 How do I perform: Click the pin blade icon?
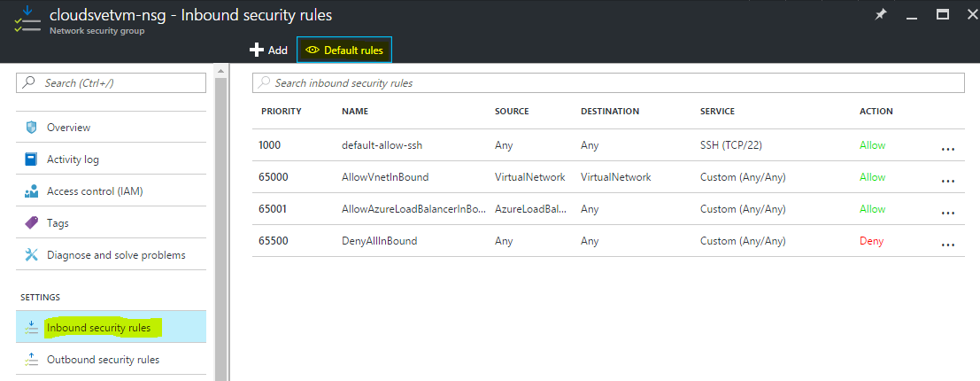click(x=880, y=15)
